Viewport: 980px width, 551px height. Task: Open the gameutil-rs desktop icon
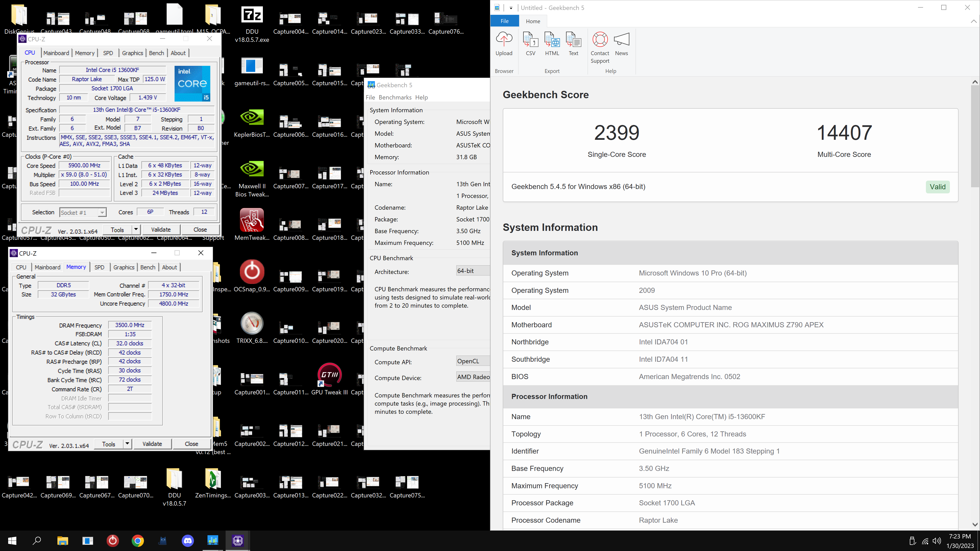click(x=252, y=71)
